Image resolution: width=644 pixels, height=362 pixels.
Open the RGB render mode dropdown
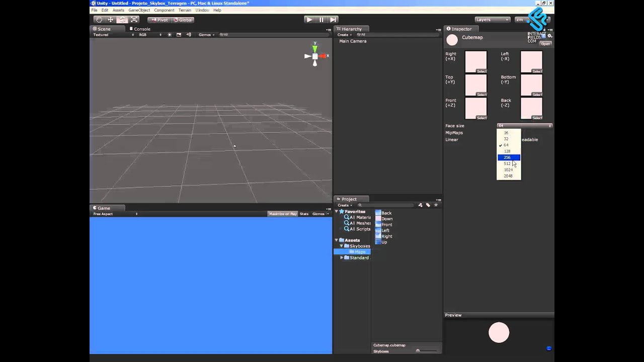coord(150,35)
